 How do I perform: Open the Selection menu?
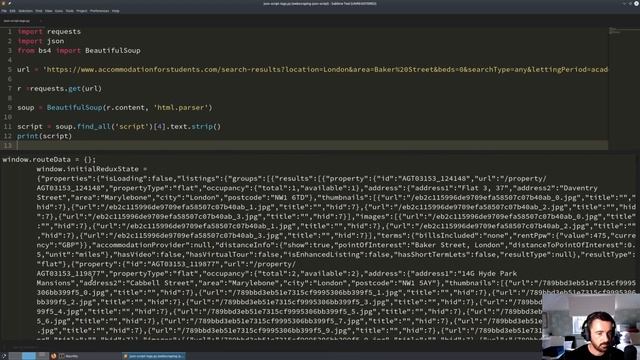25,11
